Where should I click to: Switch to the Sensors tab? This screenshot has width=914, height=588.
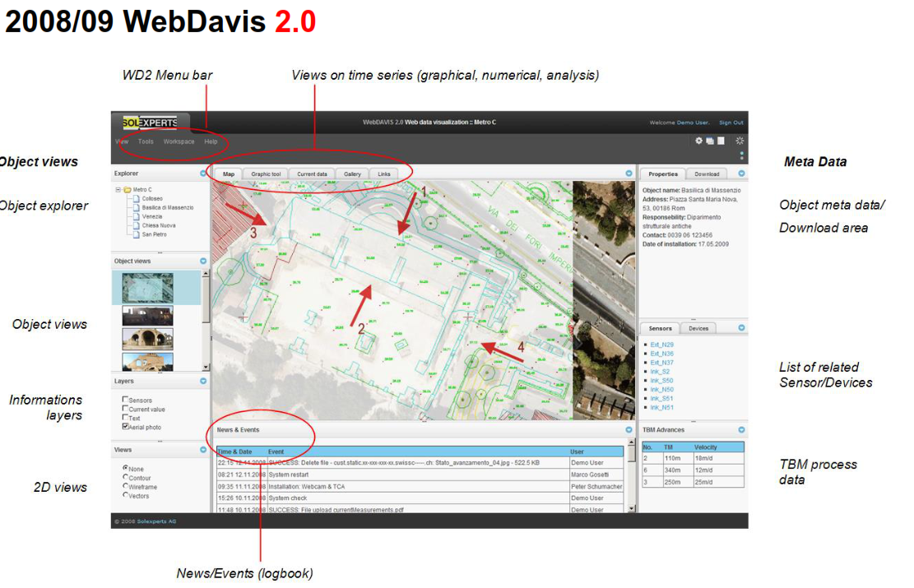coord(661,329)
